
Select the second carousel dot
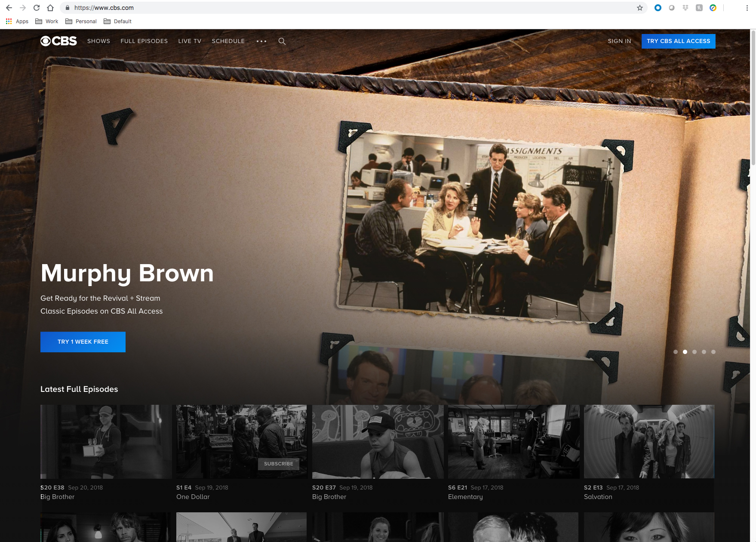[685, 352]
